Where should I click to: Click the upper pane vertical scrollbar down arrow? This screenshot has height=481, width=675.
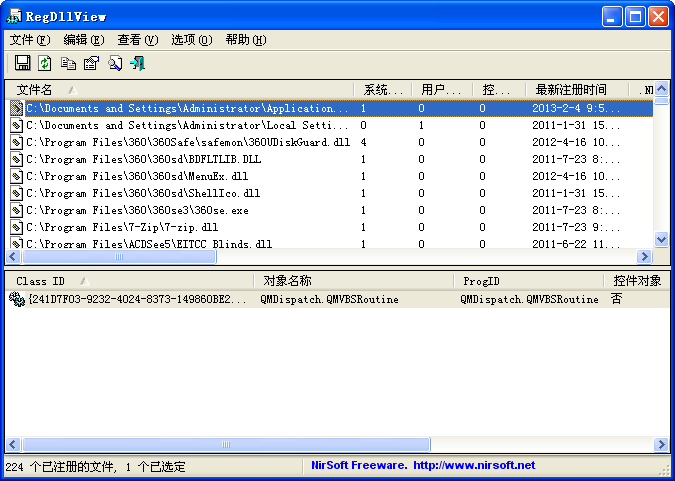click(661, 240)
